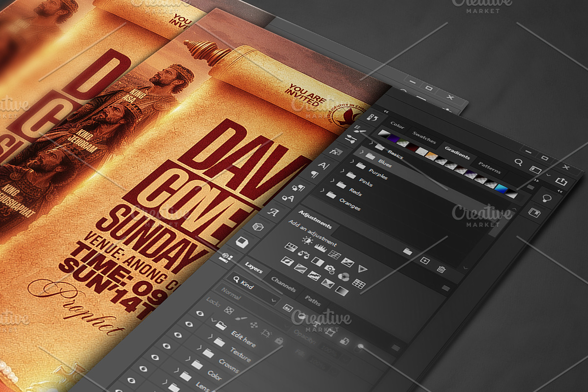This screenshot has width=588, height=392.
Task: Add a Color Lookup adjustment
Action: tap(358, 283)
